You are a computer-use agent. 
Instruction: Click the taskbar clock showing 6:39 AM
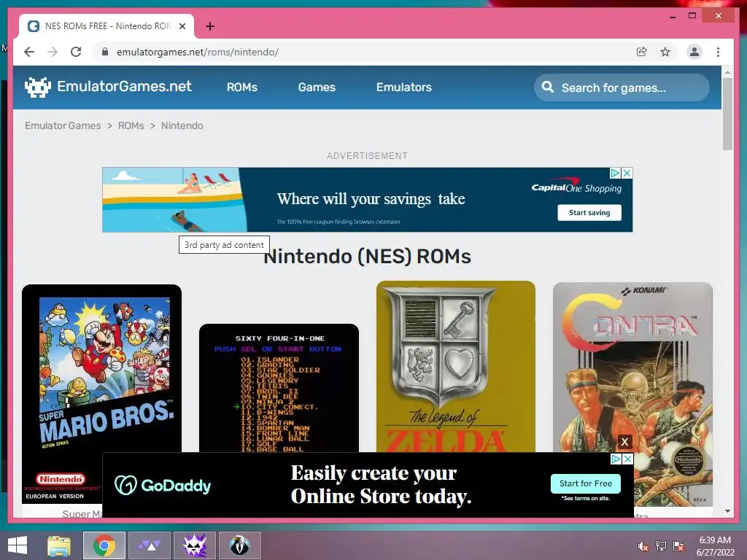point(715,546)
